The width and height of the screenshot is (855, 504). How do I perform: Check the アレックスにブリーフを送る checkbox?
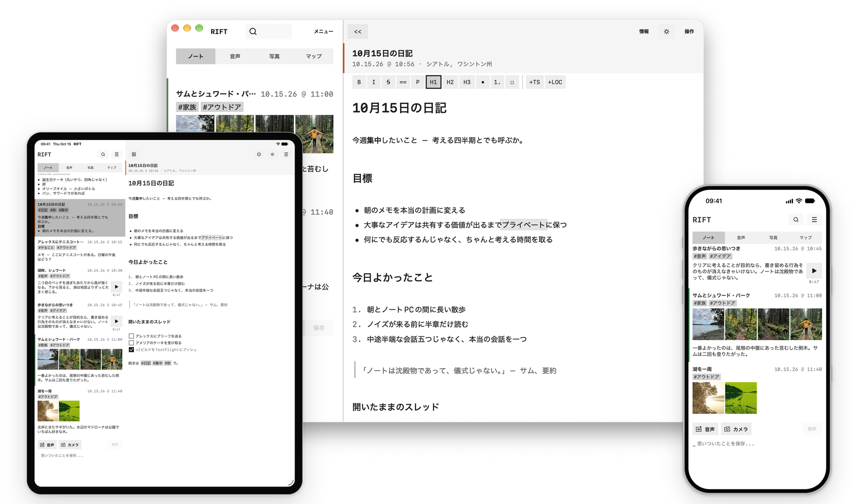click(132, 336)
